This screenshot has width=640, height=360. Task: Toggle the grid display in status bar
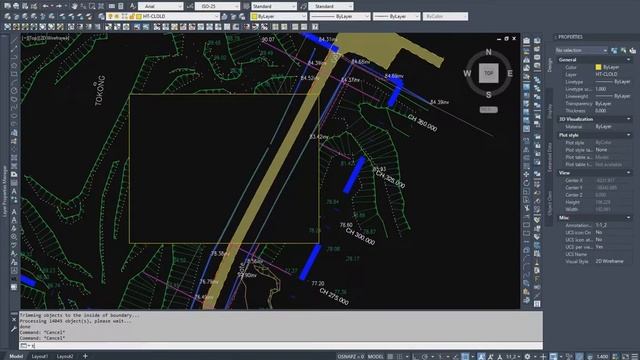pyautogui.click(x=391, y=356)
